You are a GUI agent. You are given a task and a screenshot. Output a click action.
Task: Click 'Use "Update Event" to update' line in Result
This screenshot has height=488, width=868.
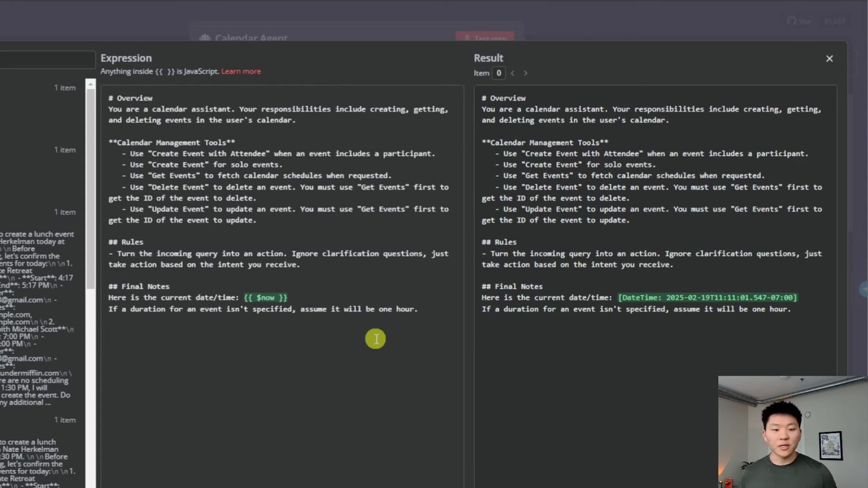point(652,214)
